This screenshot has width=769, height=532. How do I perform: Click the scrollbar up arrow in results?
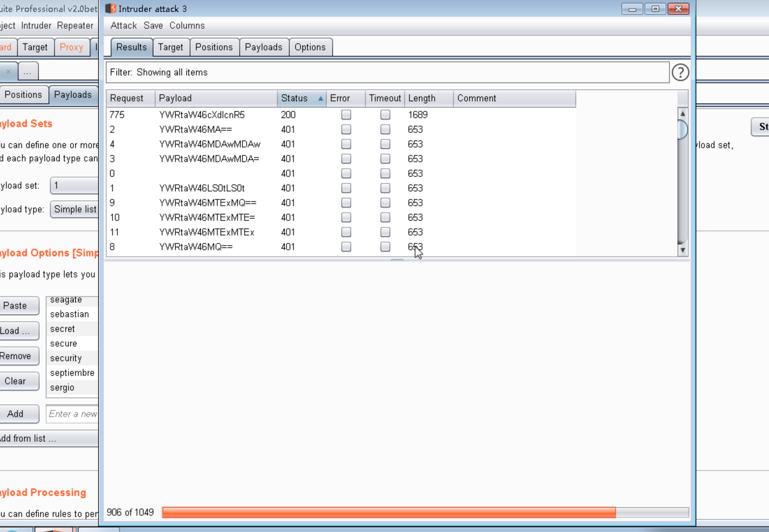682,114
